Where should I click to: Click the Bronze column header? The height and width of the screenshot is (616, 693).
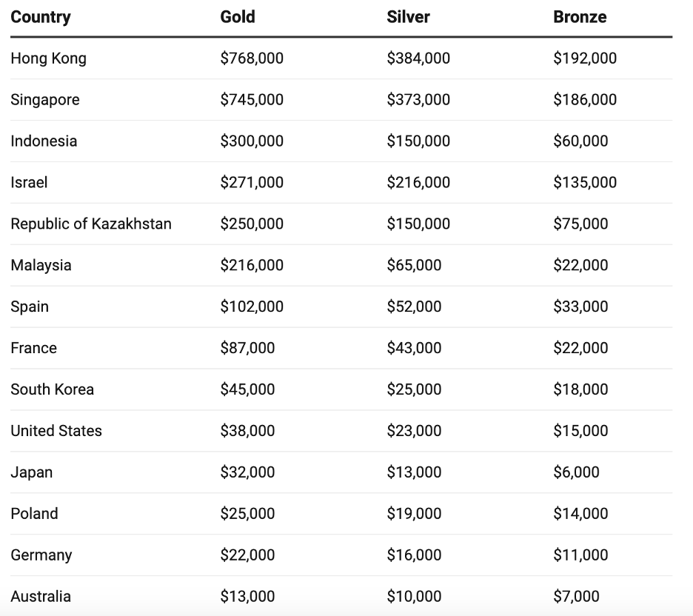tap(580, 17)
